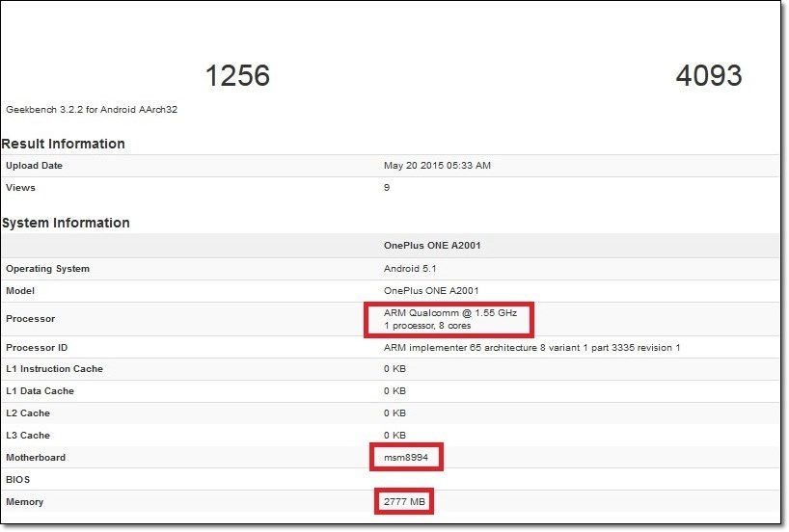This screenshot has width=789, height=532.
Task: Click the BIOS label
Action: (17, 480)
